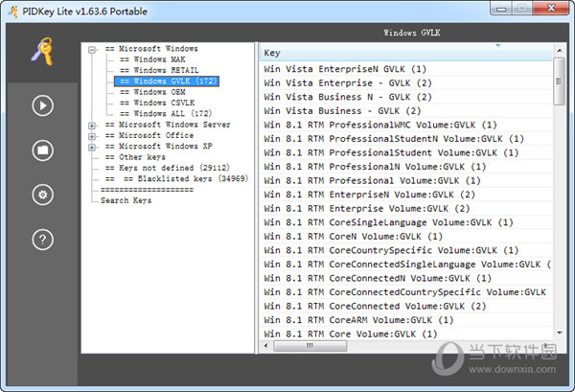The image size is (575, 392).
Task: Select Win 8.1 RTM CoreConnectedSingleLanguage row
Action: pos(406,264)
